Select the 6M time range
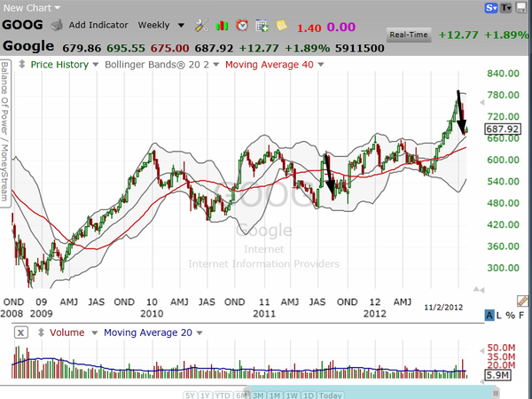The width and height of the screenshot is (532, 399). tap(241, 395)
